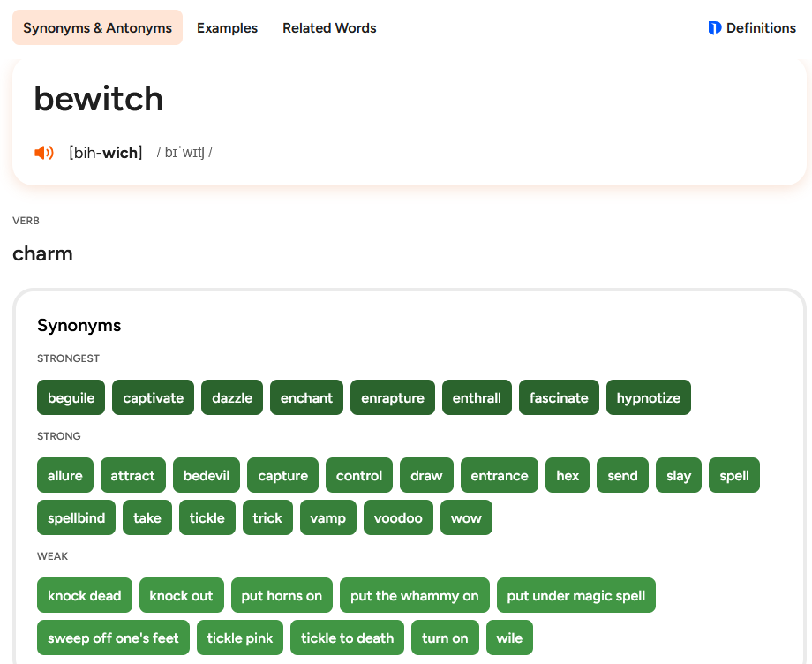Open the Related Words tab
812x664 pixels.
329,28
